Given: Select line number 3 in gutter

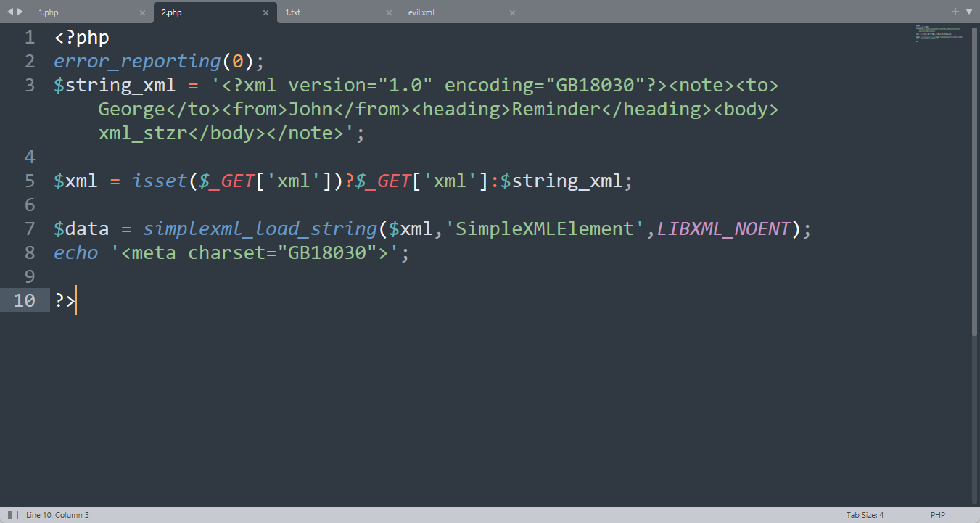Looking at the screenshot, I should [30, 86].
